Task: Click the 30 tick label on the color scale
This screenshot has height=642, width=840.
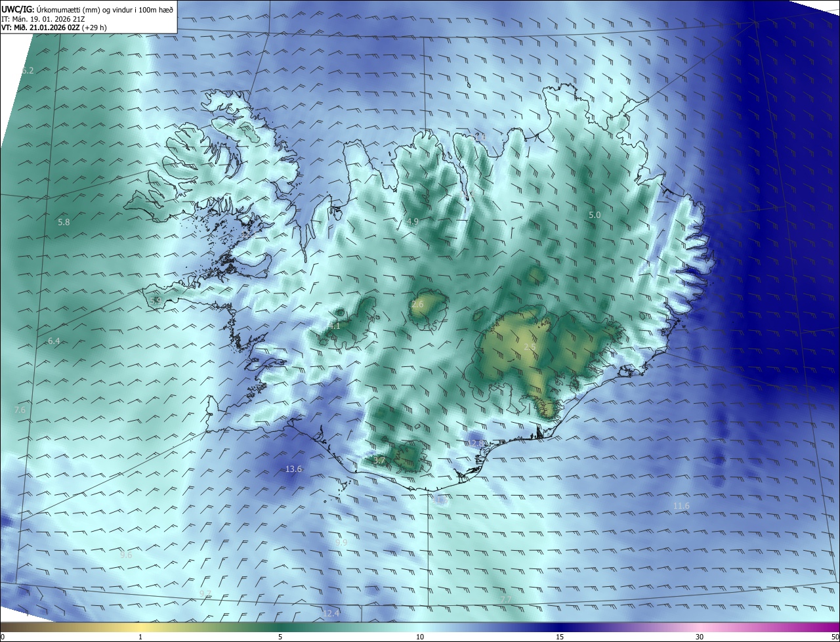Action: (700, 637)
